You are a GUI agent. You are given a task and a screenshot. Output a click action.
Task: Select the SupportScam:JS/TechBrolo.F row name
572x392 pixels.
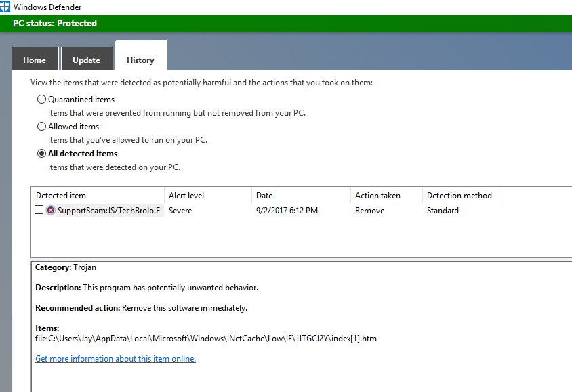108,211
